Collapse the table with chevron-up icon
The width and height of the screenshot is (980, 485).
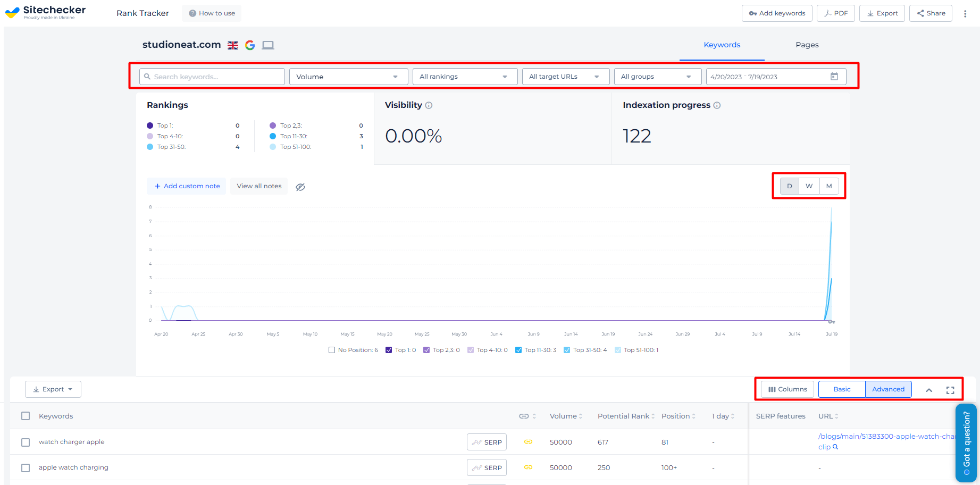(929, 390)
